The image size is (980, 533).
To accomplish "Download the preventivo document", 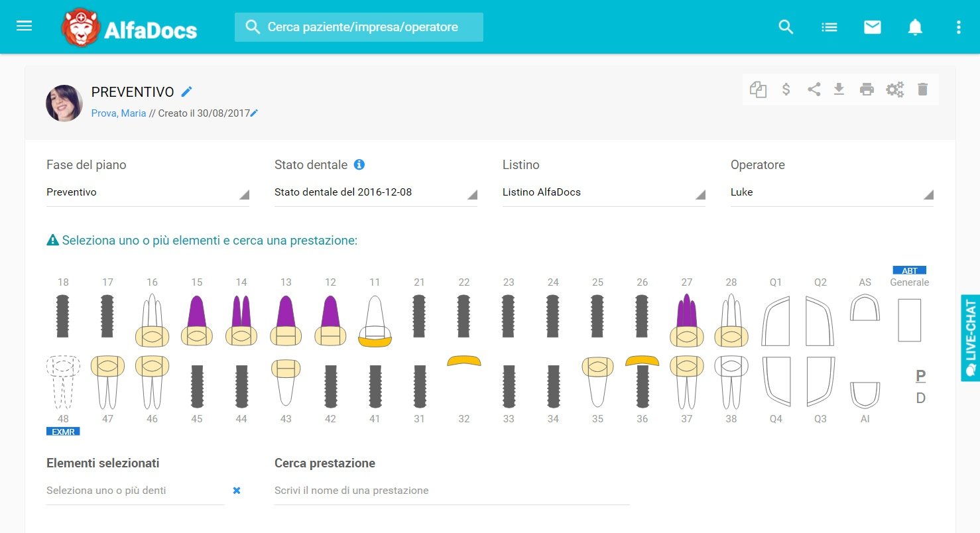I will click(839, 89).
